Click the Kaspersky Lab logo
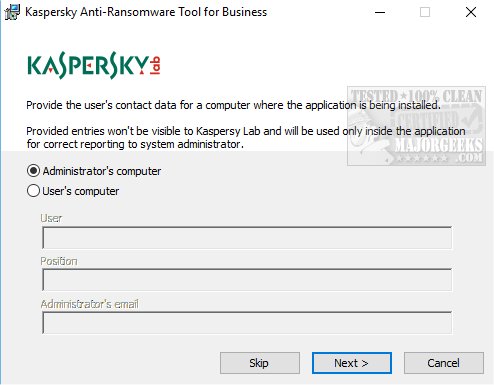 coord(94,65)
